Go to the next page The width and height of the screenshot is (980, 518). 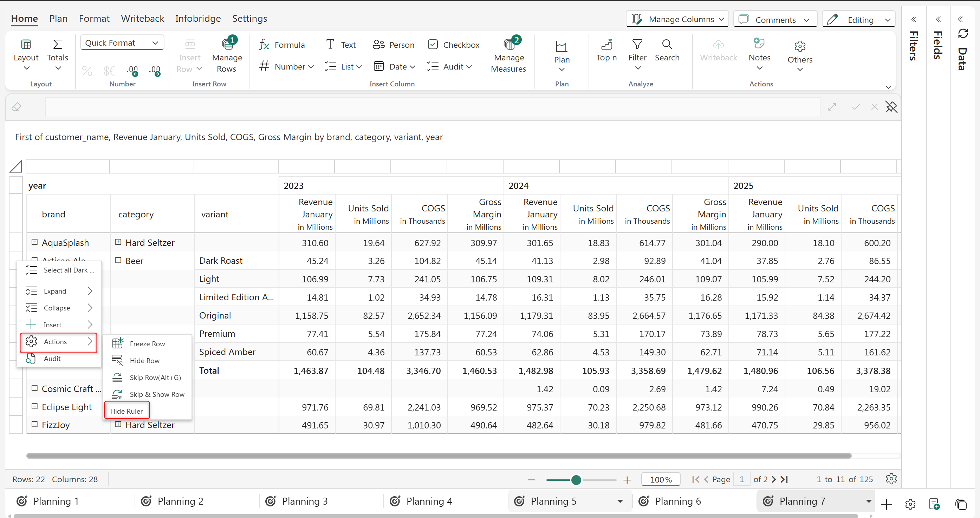click(x=774, y=479)
